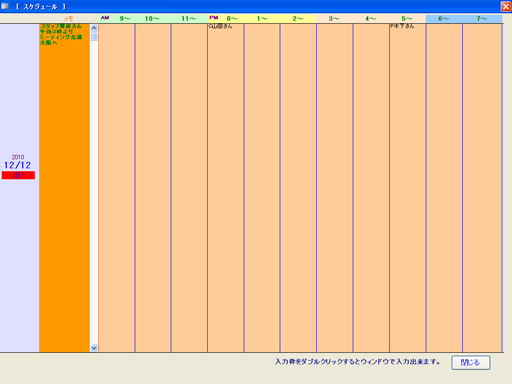Click the red Sunday day indicator
The image size is (512, 384).
click(x=18, y=175)
